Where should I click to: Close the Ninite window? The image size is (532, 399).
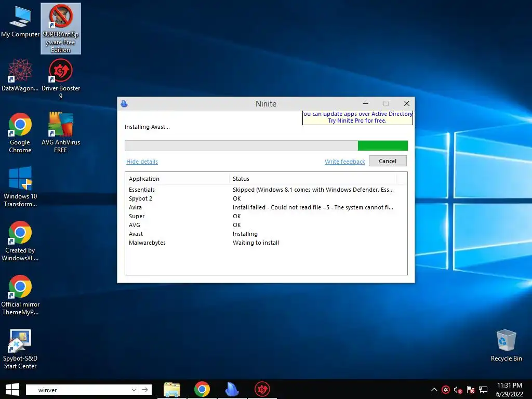[407, 103]
